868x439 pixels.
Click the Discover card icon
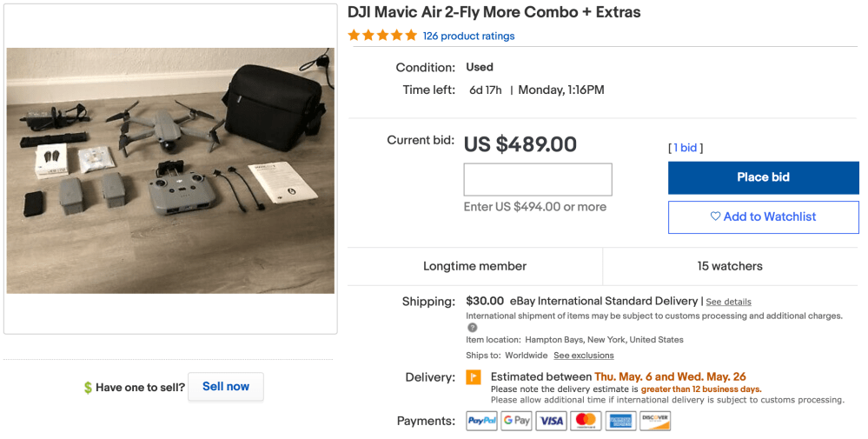point(655,421)
